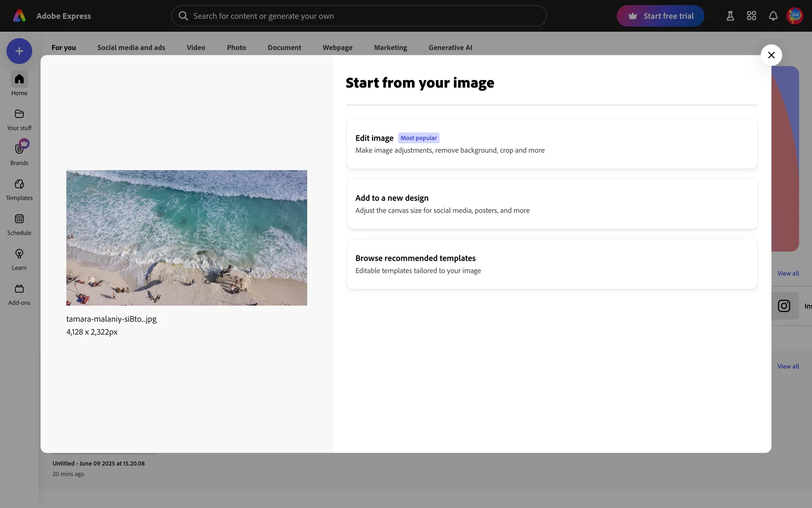Click the blue plus create button
This screenshot has height=508, width=812.
click(x=19, y=51)
